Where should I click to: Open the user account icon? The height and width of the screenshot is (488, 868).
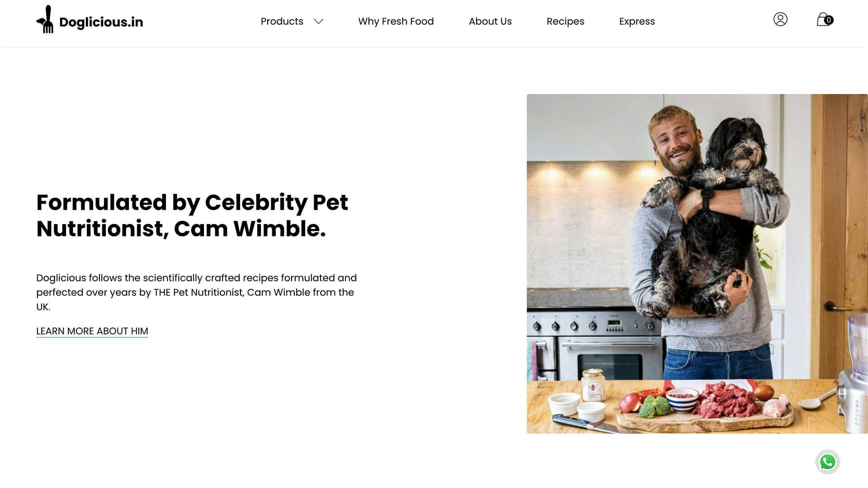coord(780,19)
